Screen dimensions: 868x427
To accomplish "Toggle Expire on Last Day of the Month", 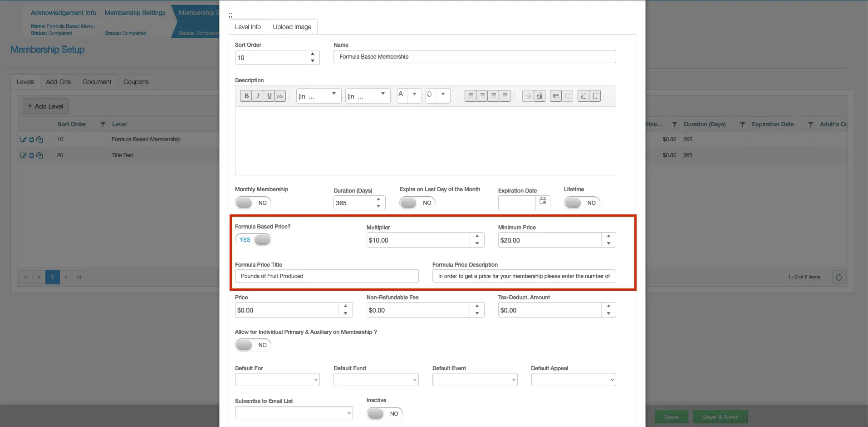I will pyautogui.click(x=417, y=203).
